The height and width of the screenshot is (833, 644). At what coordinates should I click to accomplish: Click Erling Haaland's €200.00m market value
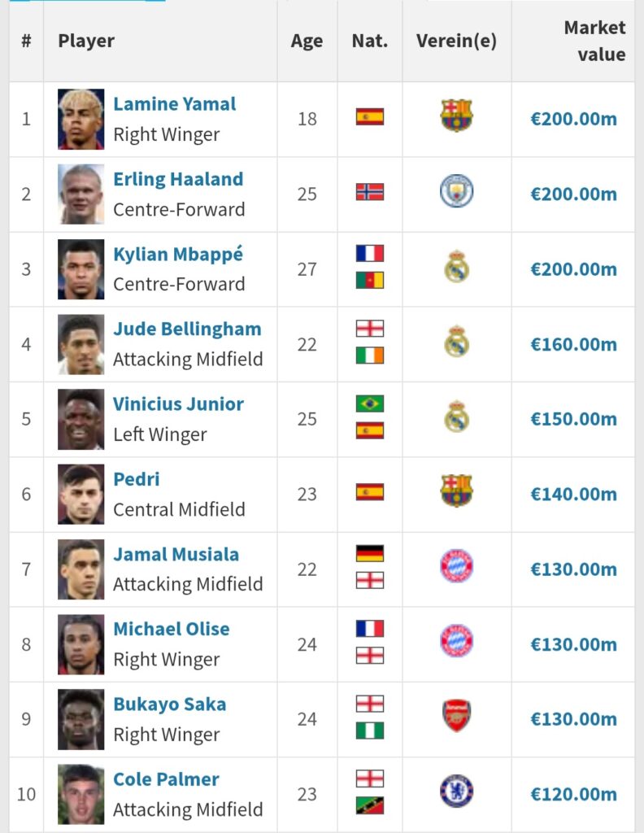(x=573, y=194)
